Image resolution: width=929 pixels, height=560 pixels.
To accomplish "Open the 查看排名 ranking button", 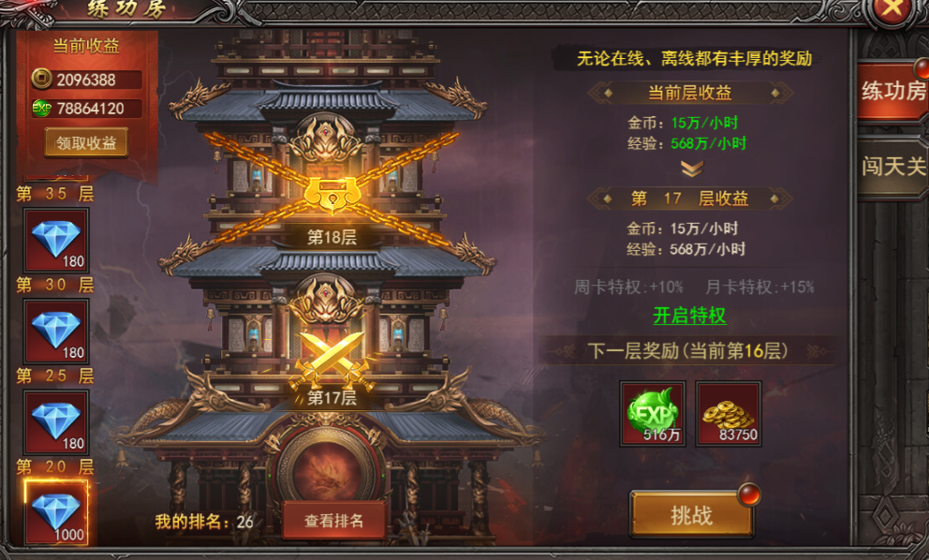I will (x=333, y=521).
